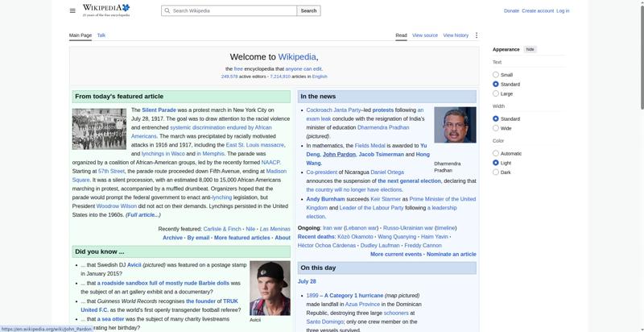
Task: Open the Silent Parade thumbnail image
Action: coord(99,129)
